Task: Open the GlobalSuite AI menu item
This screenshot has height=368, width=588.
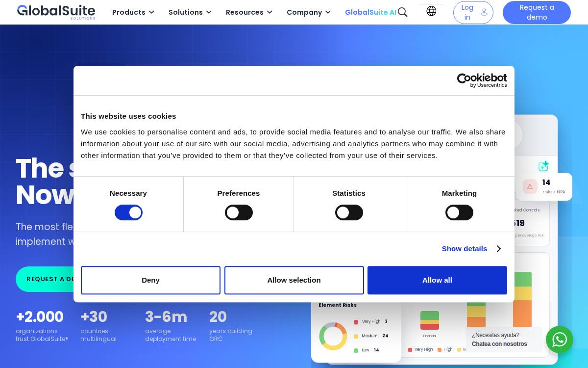Action: pyautogui.click(x=370, y=12)
